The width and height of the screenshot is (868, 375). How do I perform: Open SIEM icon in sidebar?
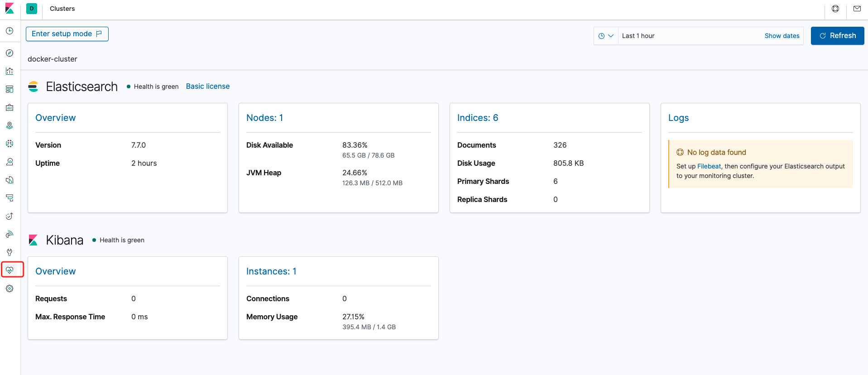click(x=10, y=234)
